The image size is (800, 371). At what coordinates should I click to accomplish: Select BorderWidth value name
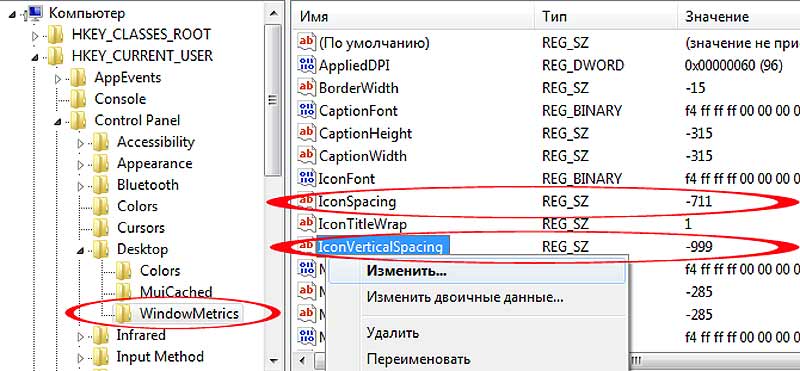[x=358, y=88]
